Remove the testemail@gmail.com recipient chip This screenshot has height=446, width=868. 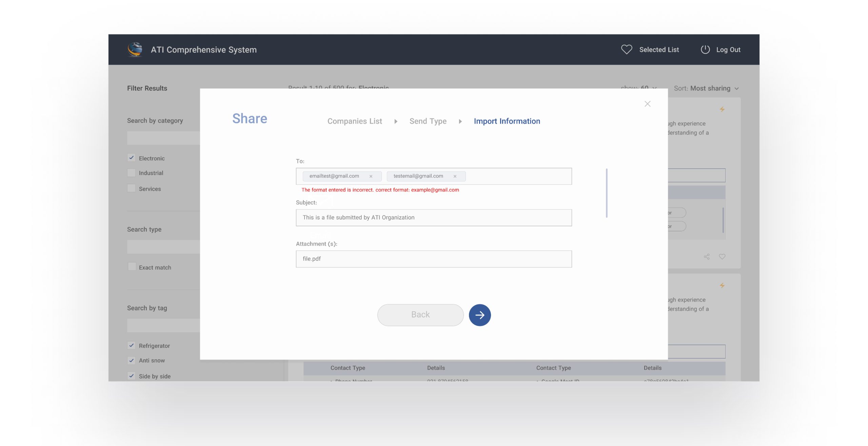point(455,176)
